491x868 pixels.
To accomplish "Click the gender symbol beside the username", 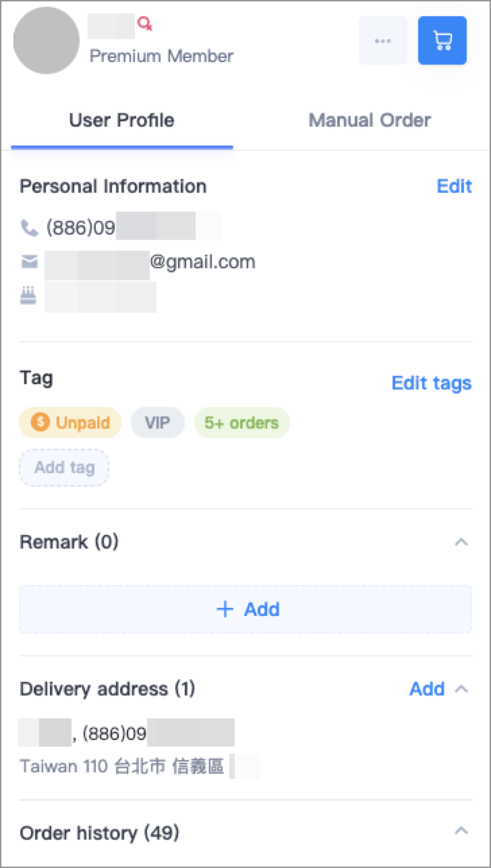I will pos(145,24).
